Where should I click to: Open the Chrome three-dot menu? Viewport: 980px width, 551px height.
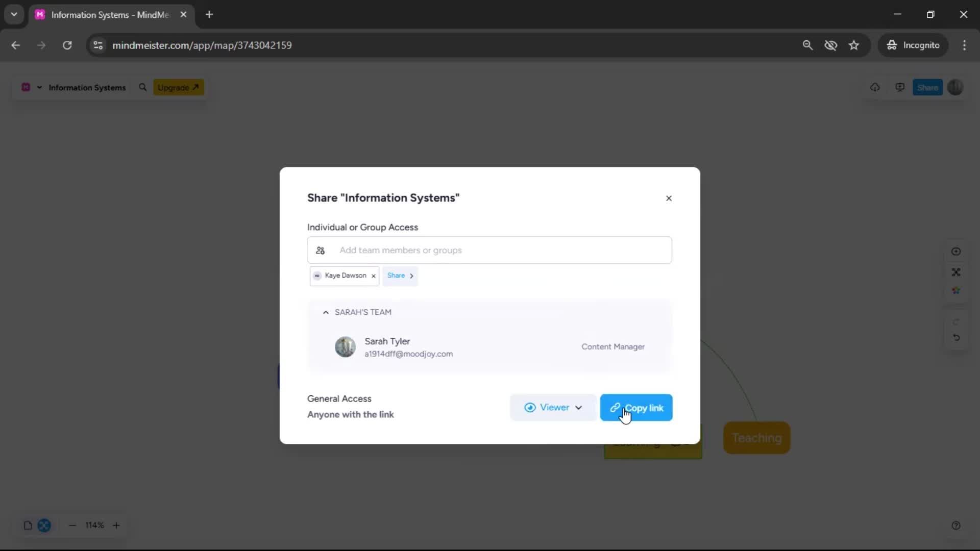pos(964,45)
